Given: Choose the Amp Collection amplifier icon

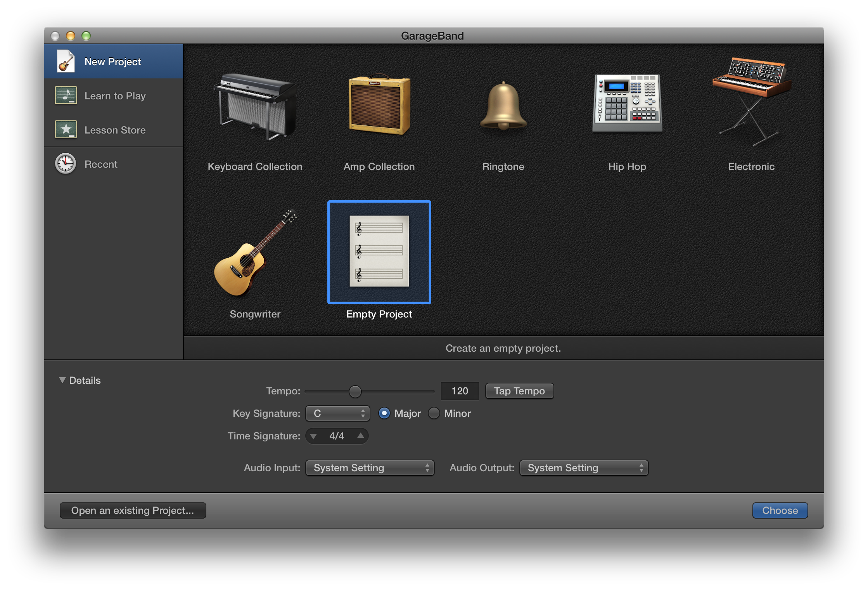Looking at the screenshot, I should pos(379,104).
